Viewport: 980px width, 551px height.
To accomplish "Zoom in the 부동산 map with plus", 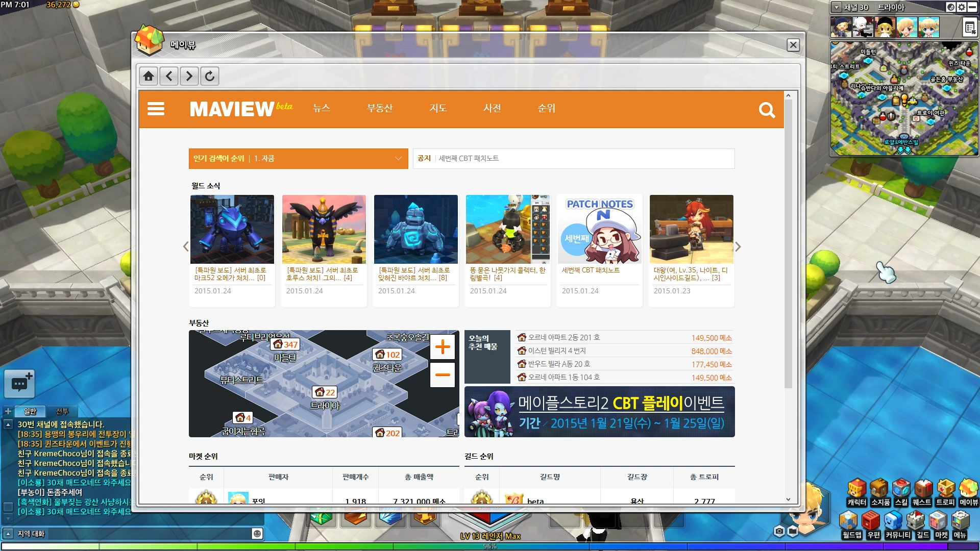I will pyautogui.click(x=442, y=347).
